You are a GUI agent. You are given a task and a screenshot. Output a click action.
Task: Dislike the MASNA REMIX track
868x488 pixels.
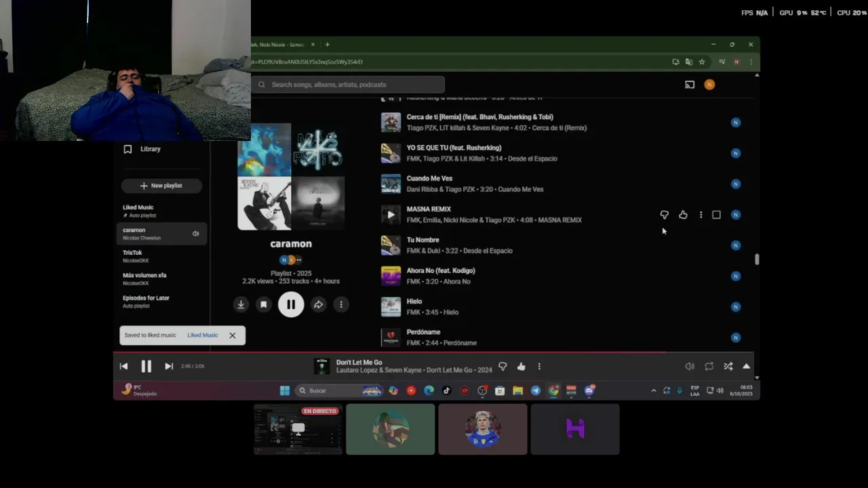[665, 215]
